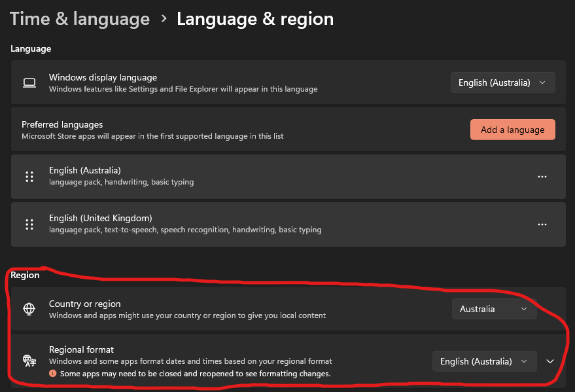Select the English (Australia) language entry

click(x=85, y=171)
